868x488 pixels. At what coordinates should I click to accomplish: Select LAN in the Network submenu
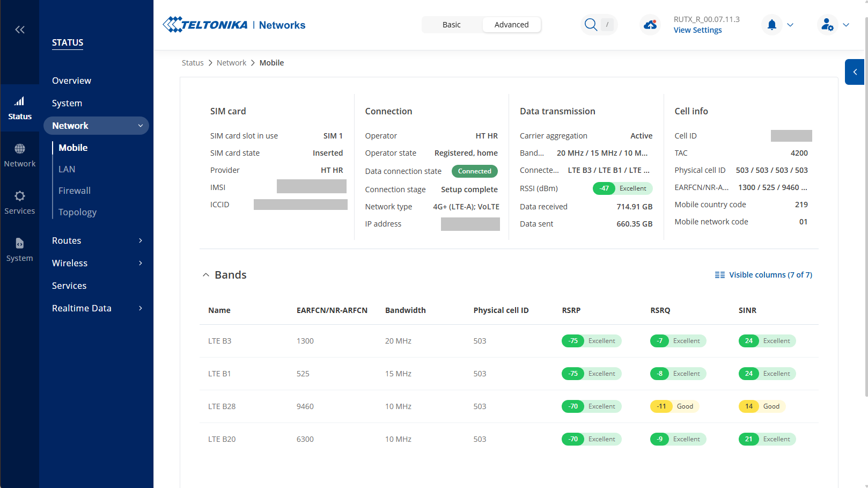(67, 169)
